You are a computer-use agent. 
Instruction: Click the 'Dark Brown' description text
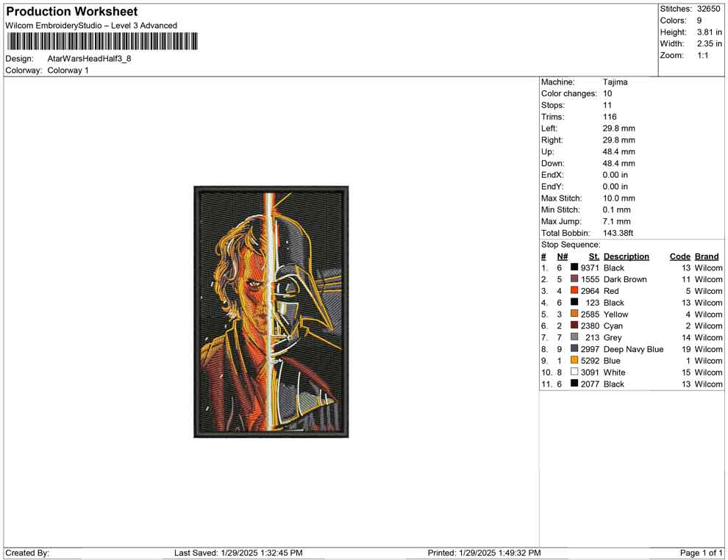tap(625, 279)
